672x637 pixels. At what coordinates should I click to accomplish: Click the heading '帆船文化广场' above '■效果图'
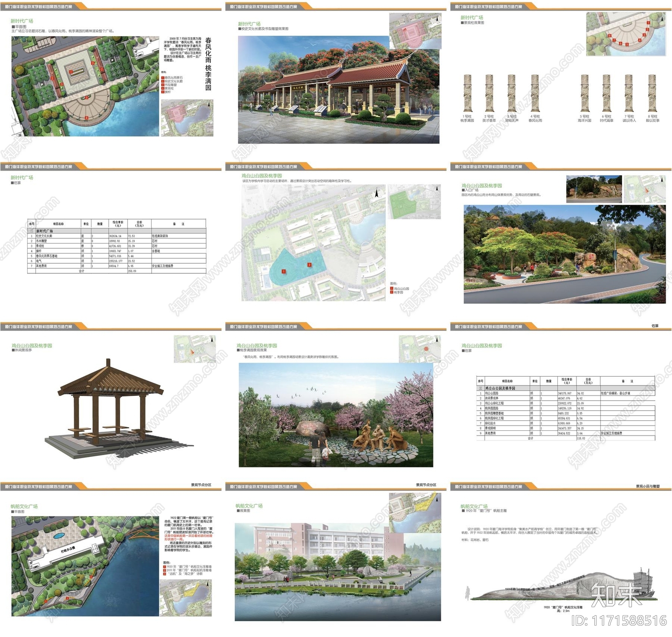[x=249, y=506]
